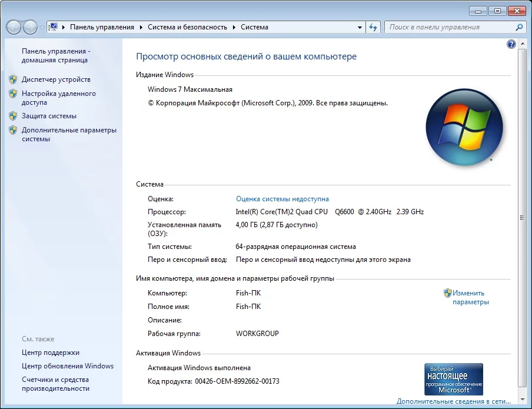532x409 pixels.
Task: Click the refresh button beside address bar
Action: click(373, 27)
